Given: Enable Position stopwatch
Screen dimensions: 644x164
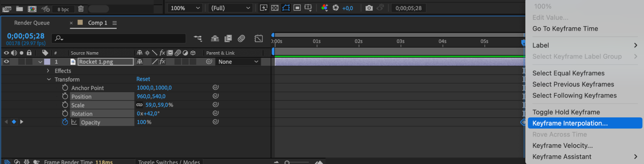Looking at the screenshot, I should pos(65,96).
